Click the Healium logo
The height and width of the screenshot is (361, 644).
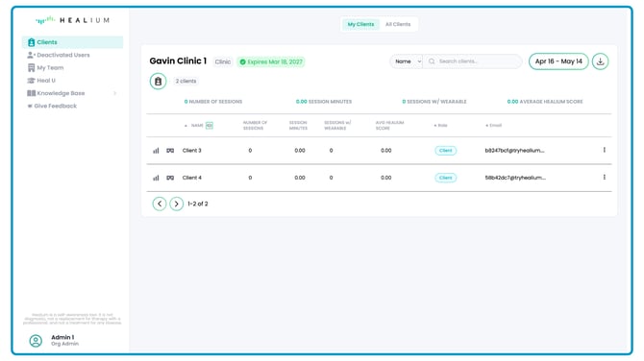click(x=72, y=20)
